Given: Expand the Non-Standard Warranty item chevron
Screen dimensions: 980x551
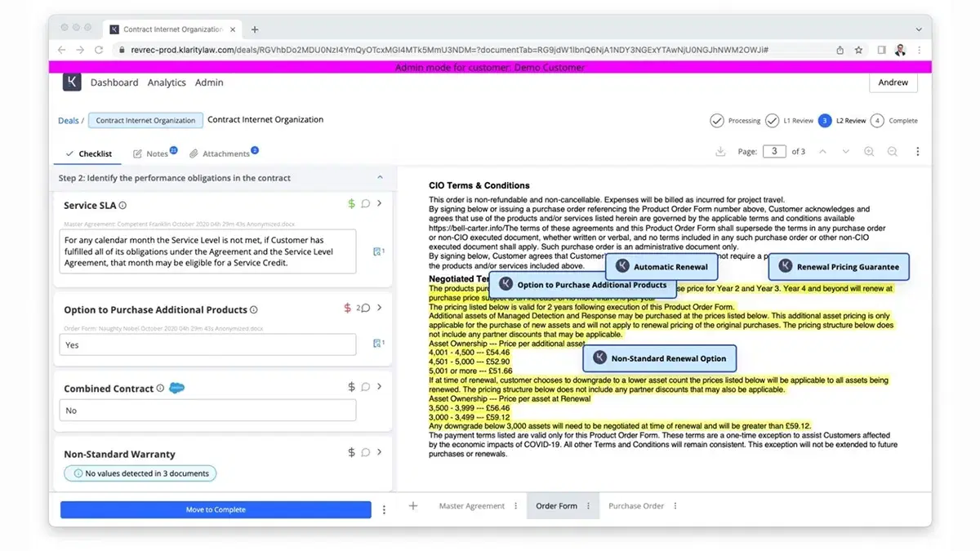Looking at the screenshot, I should point(380,452).
